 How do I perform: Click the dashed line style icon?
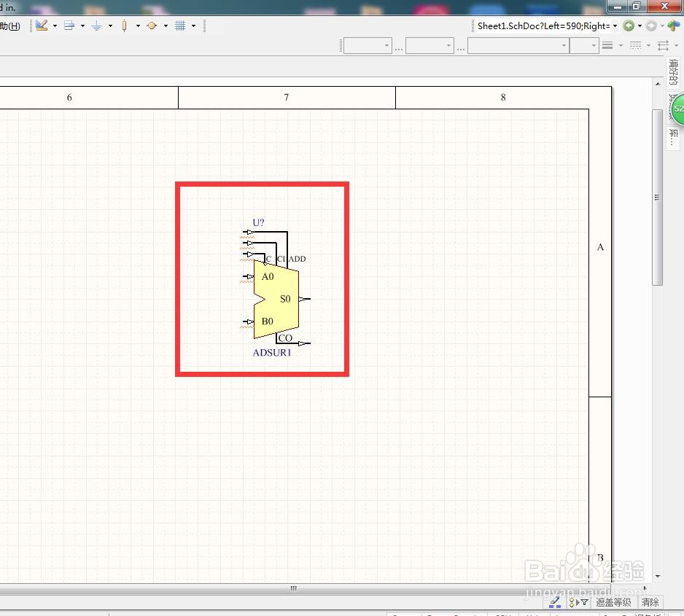tap(635, 45)
